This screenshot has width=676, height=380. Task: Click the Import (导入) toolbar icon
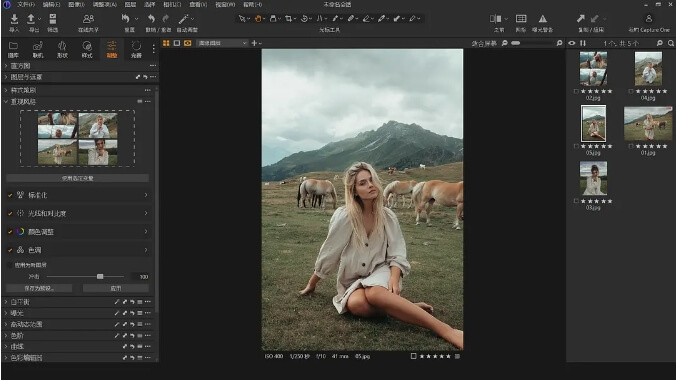point(14,19)
